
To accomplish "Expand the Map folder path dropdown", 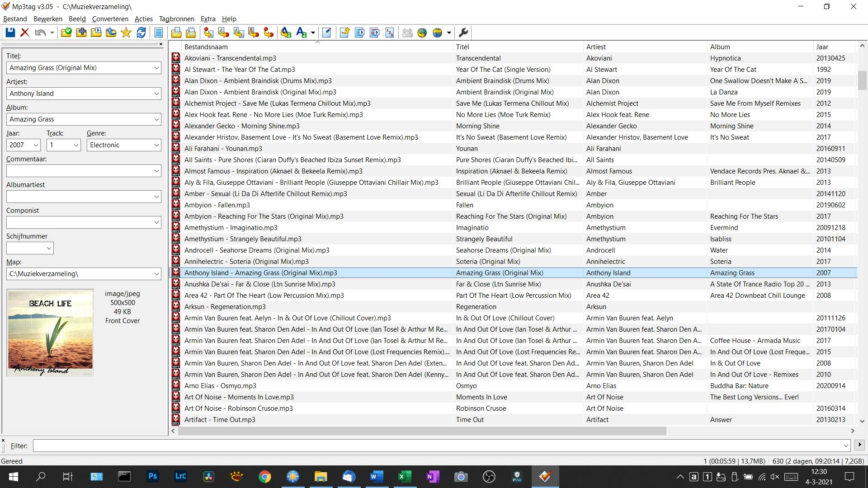I will point(156,274).
